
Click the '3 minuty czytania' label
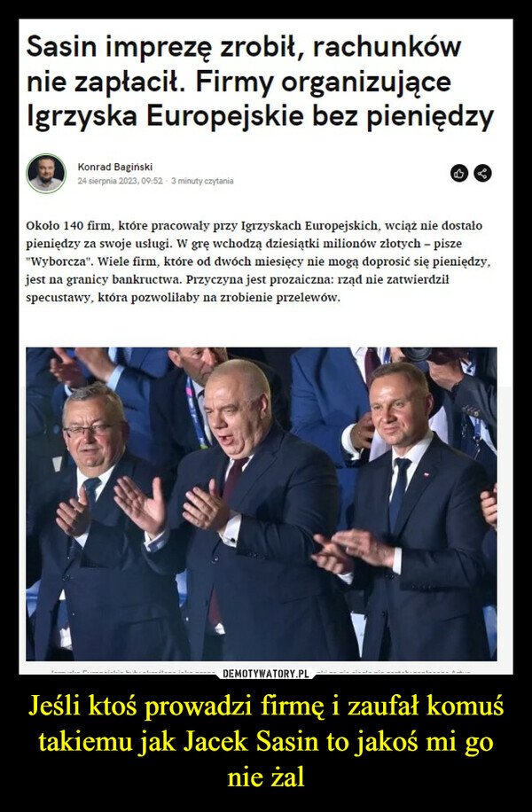point(202,181)
